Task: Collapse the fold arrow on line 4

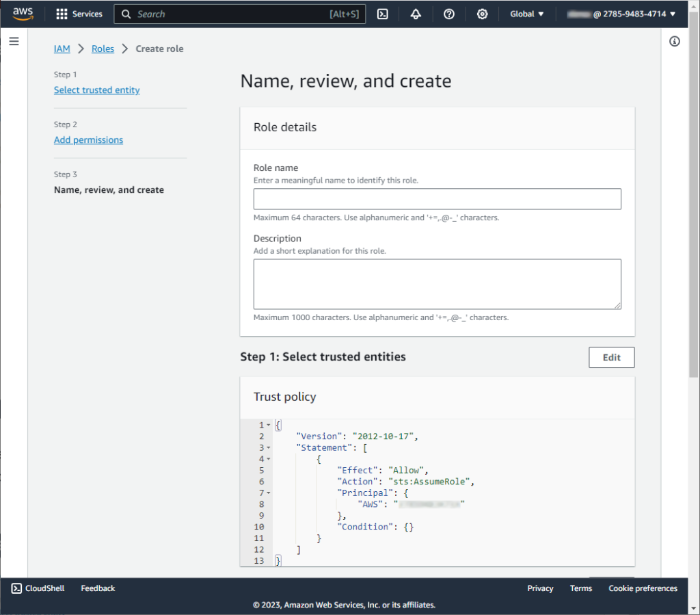Action: tap(268, 458)
